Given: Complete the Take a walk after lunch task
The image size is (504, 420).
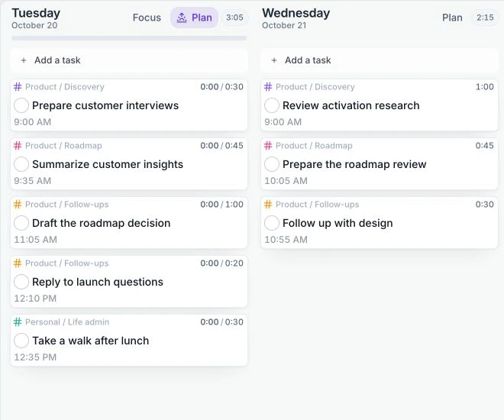Looking at the screenshot, I should click(21, 341).
